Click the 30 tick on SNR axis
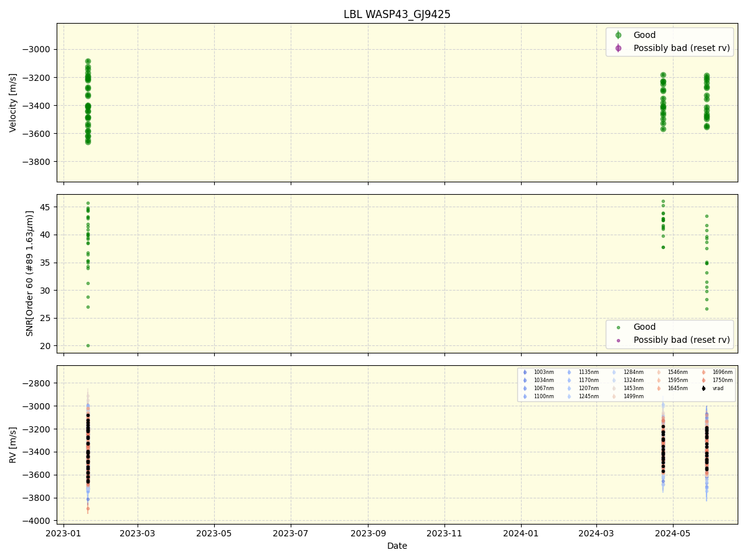Screen dimensions: 747x560 coord(47,290)
